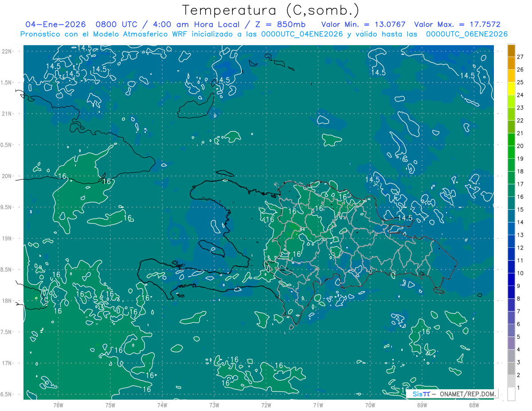
Task: Click the '17N' latitude label
Action: [7, 363]
